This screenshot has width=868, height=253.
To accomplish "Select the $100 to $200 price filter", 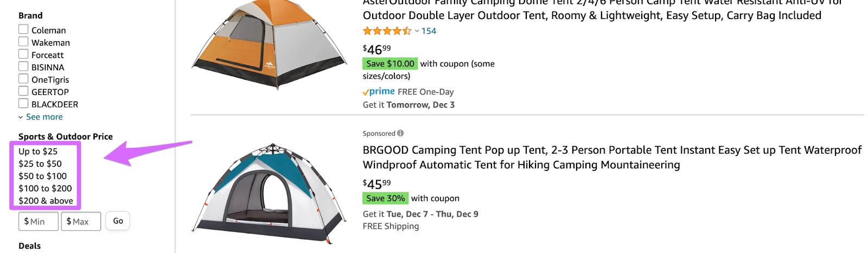I will coord(45,188).
